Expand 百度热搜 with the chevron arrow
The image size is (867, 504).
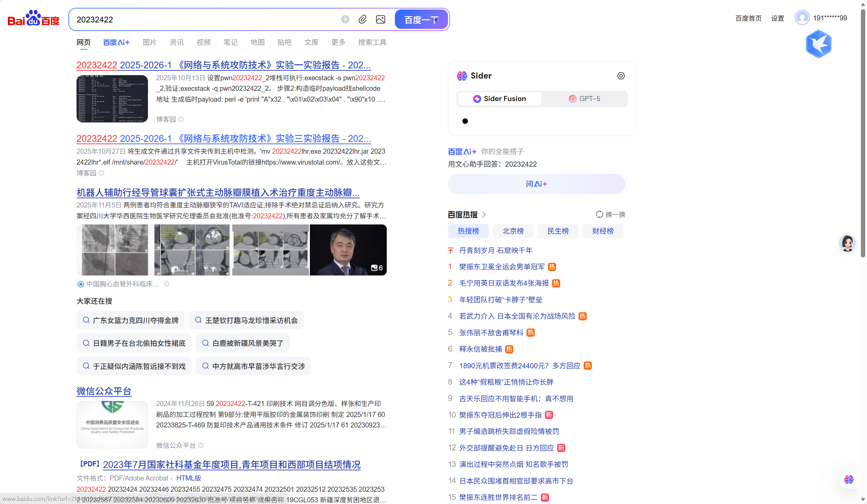tap(484, 215)
